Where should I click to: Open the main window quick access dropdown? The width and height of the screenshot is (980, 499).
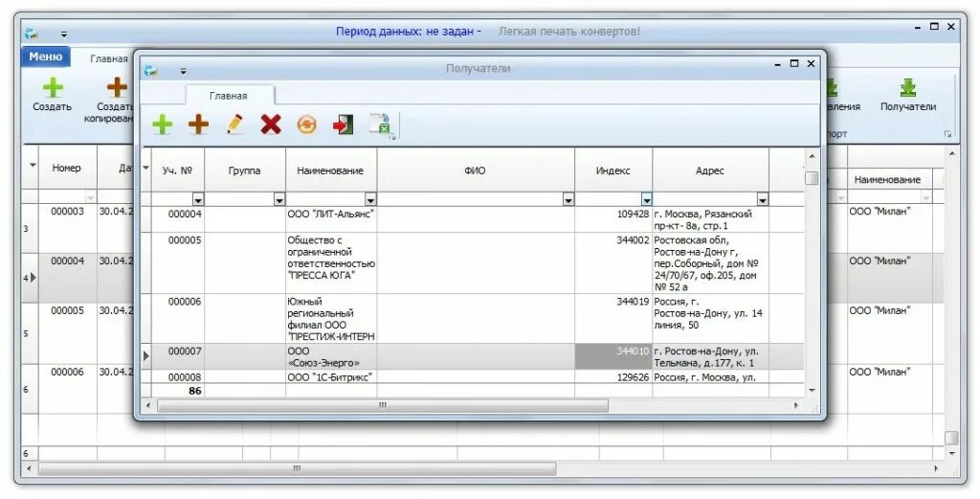(64, 34)
